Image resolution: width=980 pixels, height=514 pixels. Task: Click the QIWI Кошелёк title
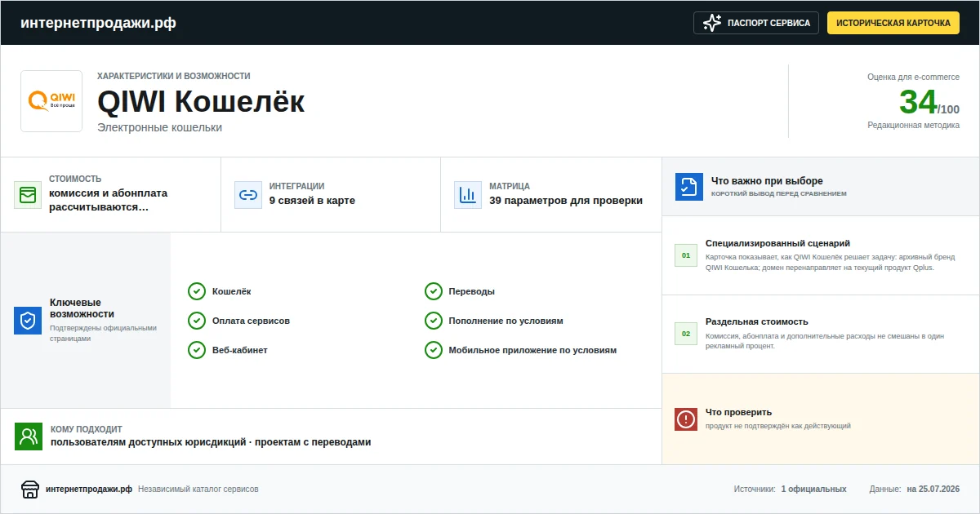[201, 102]
